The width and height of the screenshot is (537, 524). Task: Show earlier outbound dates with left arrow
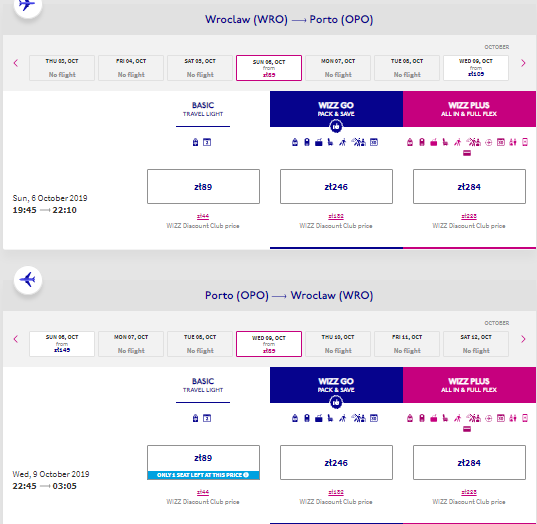(x=16, y=63)
